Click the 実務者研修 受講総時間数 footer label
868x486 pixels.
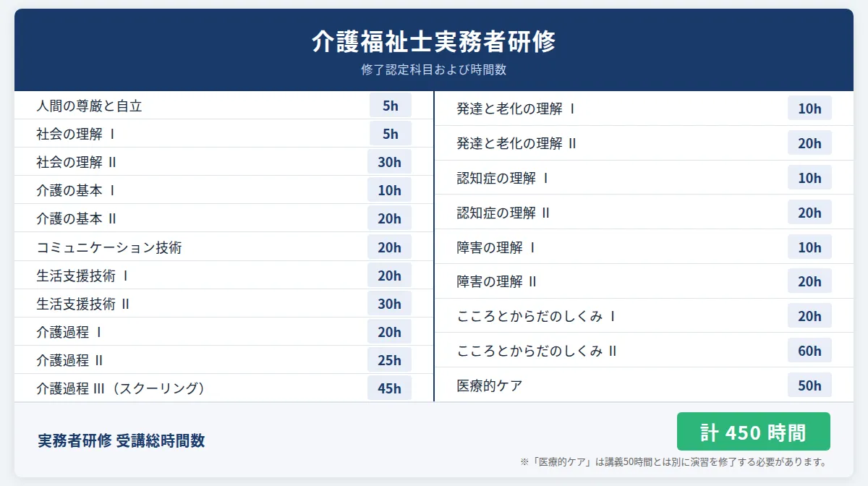(x=122, y=440)
